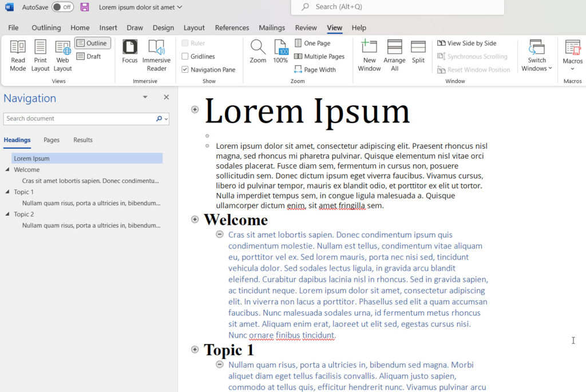Open Immersive Reader
Screen dimensions: 586x392
[156, 54]
